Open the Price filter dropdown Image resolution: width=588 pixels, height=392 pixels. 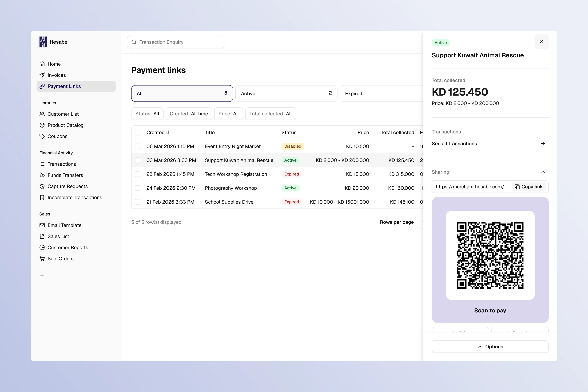[229, 114]
